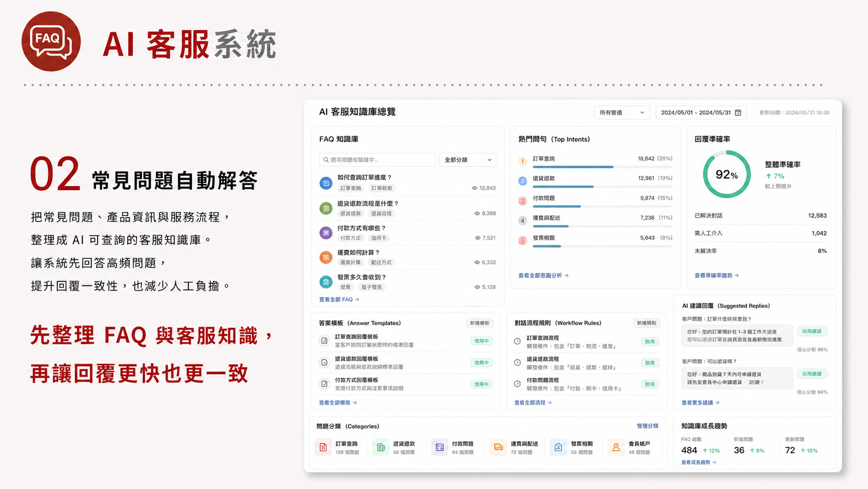Viewport: 868px width, 489px height.
Task: Click the calendar icon in the date range box
Action: 738,113
